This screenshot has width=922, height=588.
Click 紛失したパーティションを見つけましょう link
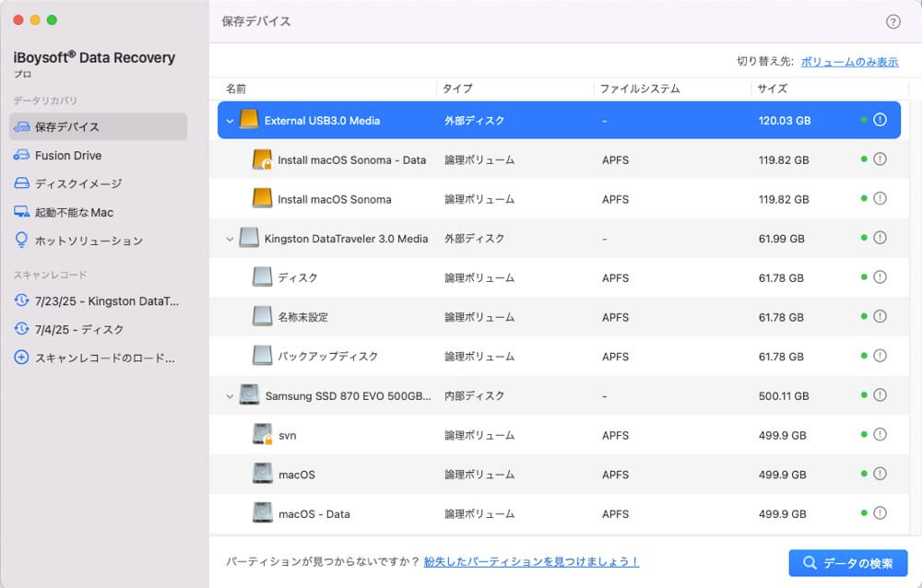point(531,561)
